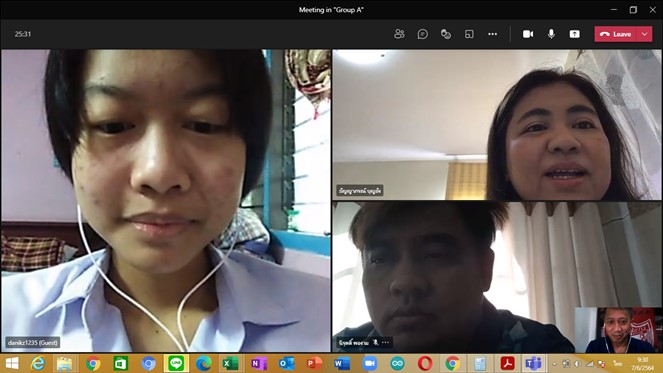Image resolution: width=663 pixels, height=373 pixels.
Task: Open the network status tray icon
Action: pos(590,364)
